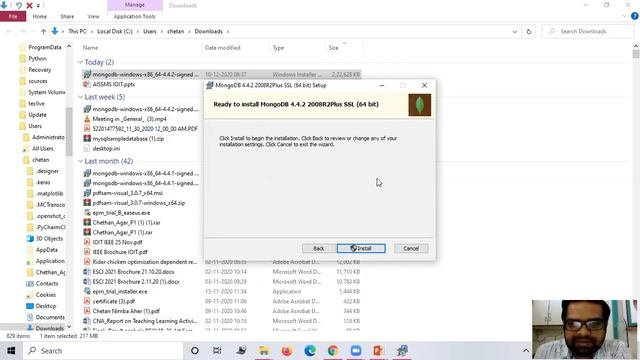
Task: Select epm_trial_installer.exe file
Action: 120,291
